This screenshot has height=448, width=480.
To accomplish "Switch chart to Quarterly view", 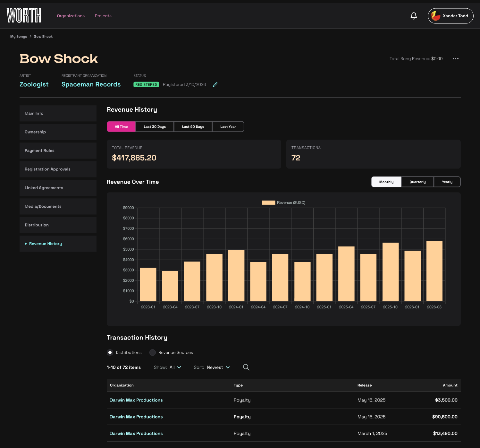I will coord(417,182).
